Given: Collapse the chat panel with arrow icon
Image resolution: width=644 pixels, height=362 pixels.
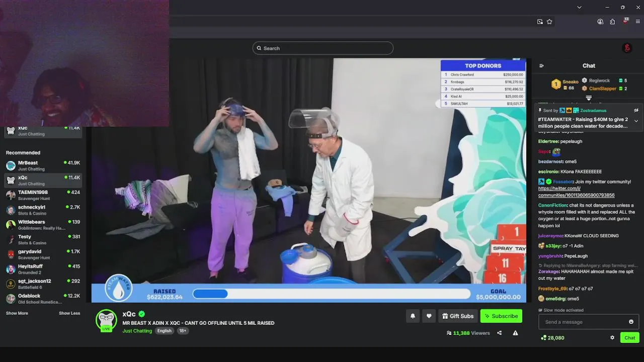Looking at the screenshot, I should (x=541, y=66).
